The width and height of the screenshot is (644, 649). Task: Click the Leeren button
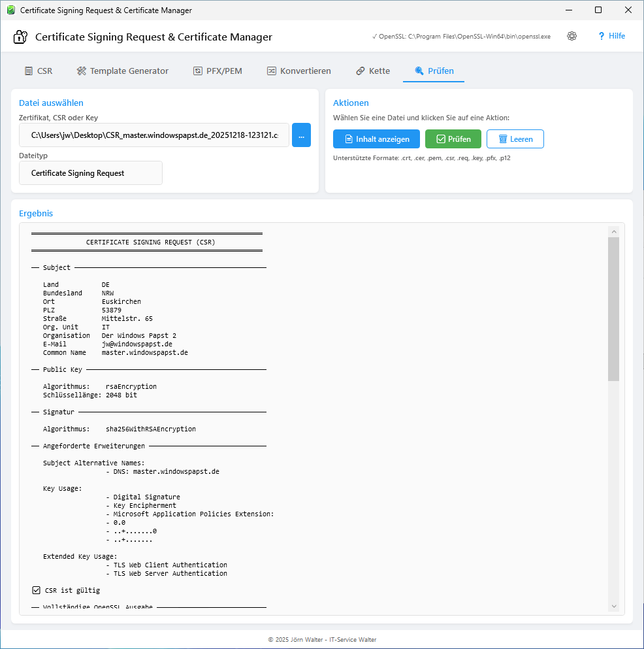515,139
